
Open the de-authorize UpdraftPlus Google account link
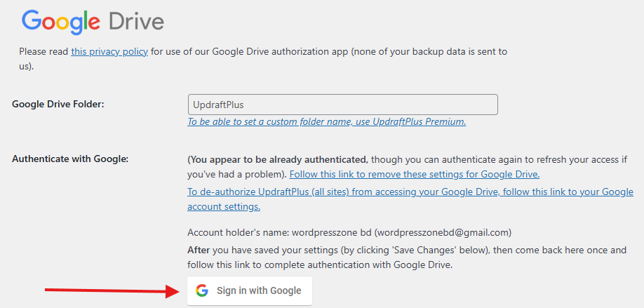(410, 199)
